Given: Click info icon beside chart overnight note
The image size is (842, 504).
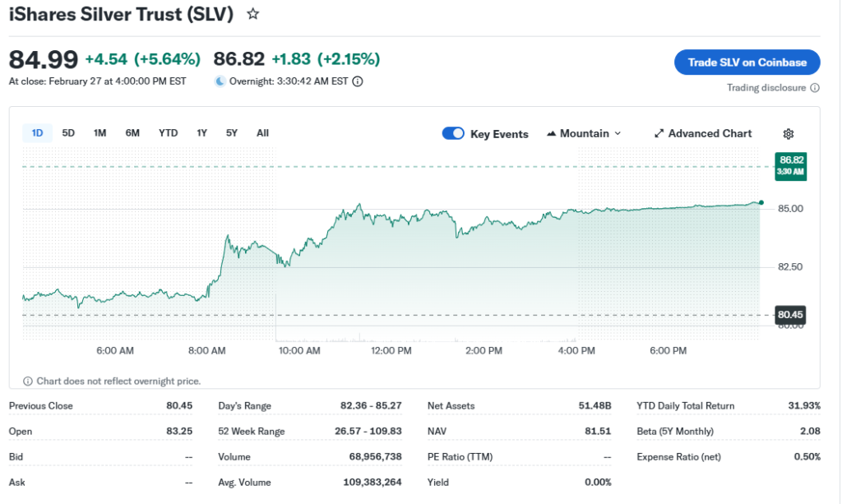Looking at the screenshot, I should tap(28, 381).
